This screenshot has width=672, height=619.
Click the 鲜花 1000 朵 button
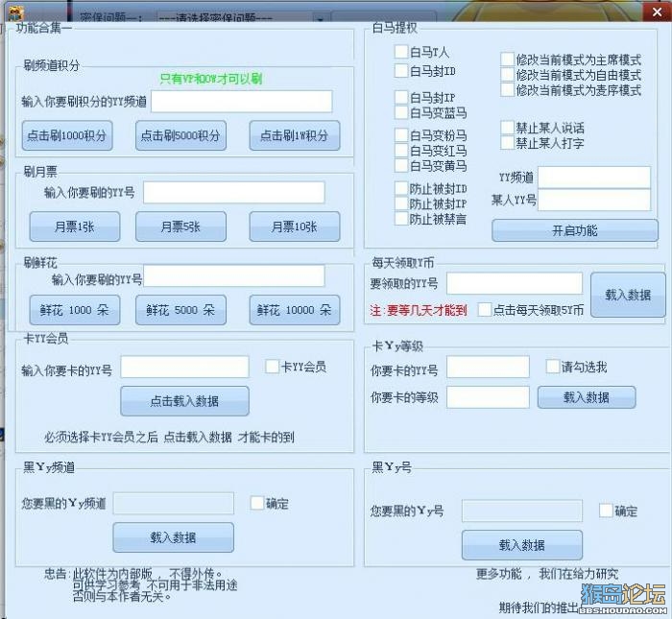click(x=75, y=310)
